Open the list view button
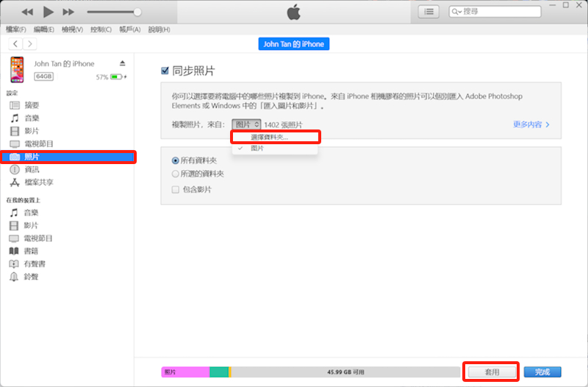This screenshot has width=588, height=387. (429, 12)
